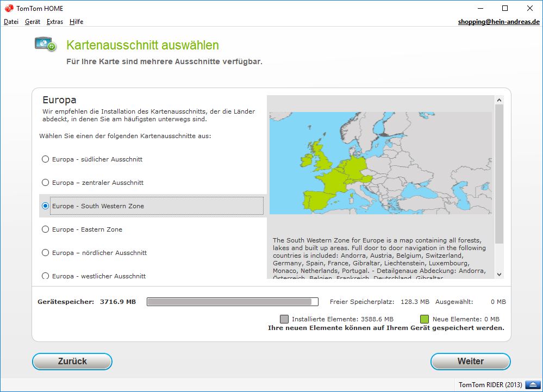Open the Extras menu
The width and height of the screenshot is (543, 392).
tap(55, 22)
